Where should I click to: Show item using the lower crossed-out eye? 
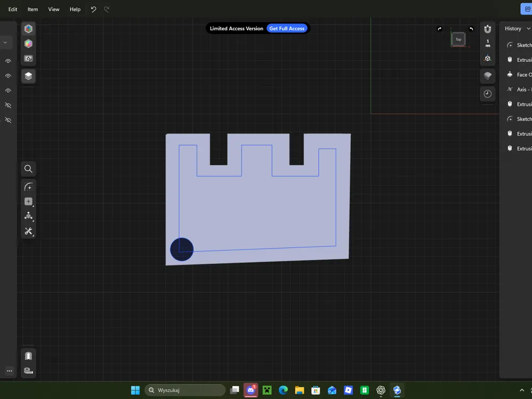tap(8, 120)
